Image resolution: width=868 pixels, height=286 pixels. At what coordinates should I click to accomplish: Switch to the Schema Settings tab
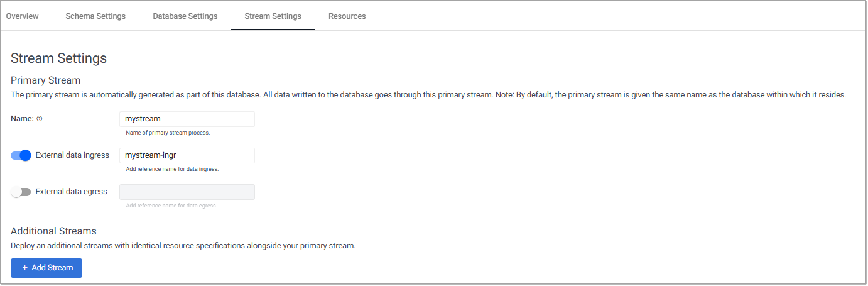point(95,16)
